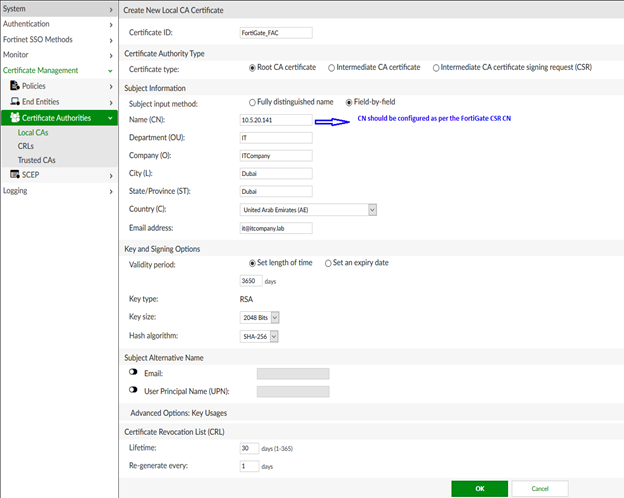
Task: Expand the System menu chevron
Action: pyautogui.click(x=110, y=9)
